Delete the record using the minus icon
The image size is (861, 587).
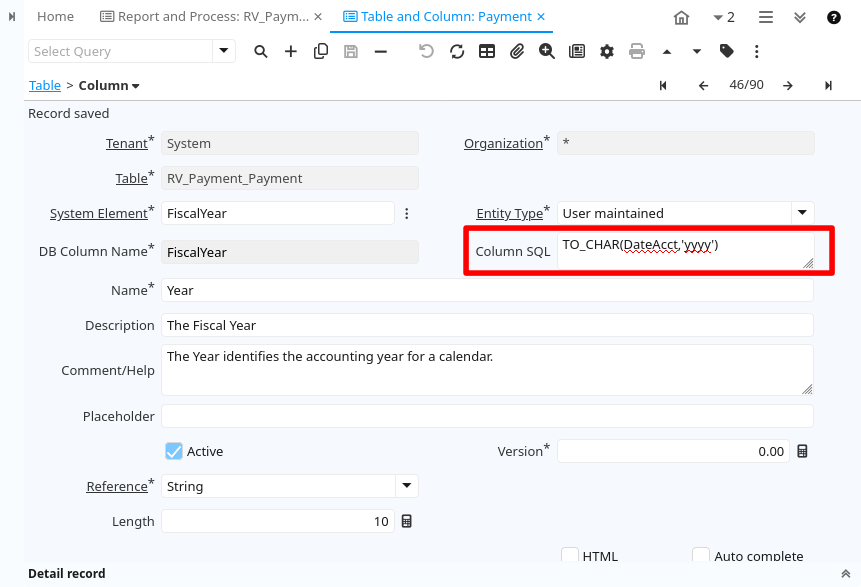[x=380, y=51]
